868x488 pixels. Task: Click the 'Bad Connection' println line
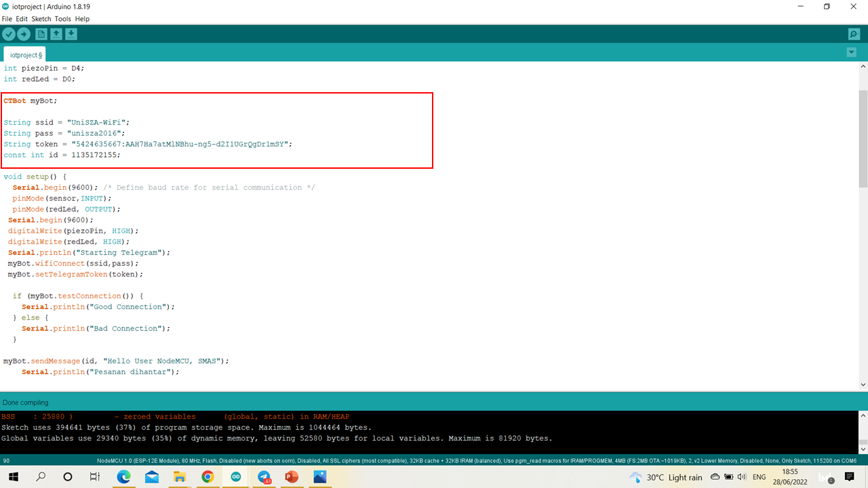pyautogui.click(x=96, y=329)
